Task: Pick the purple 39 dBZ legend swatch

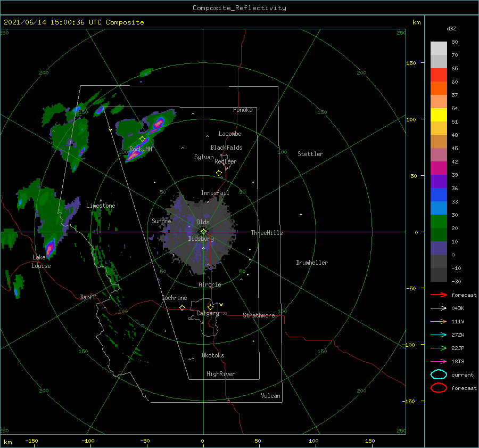Action: [x=439, y=182]
